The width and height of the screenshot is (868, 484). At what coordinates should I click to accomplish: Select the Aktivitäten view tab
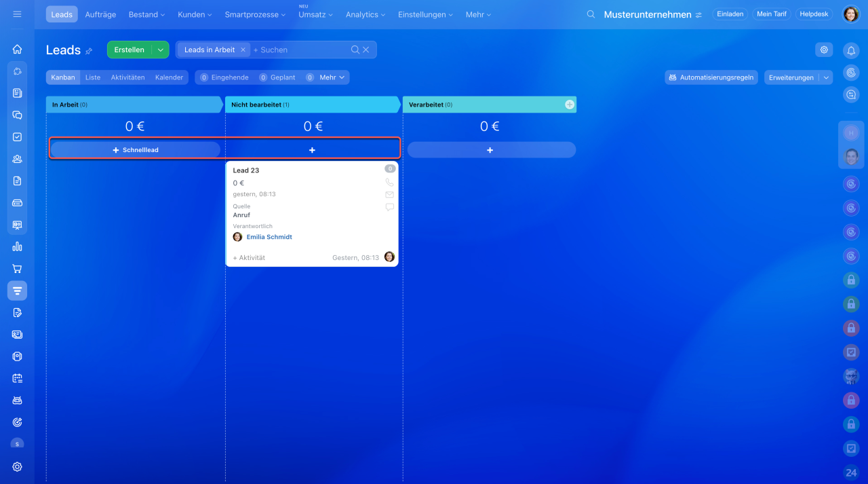point(127,77)
